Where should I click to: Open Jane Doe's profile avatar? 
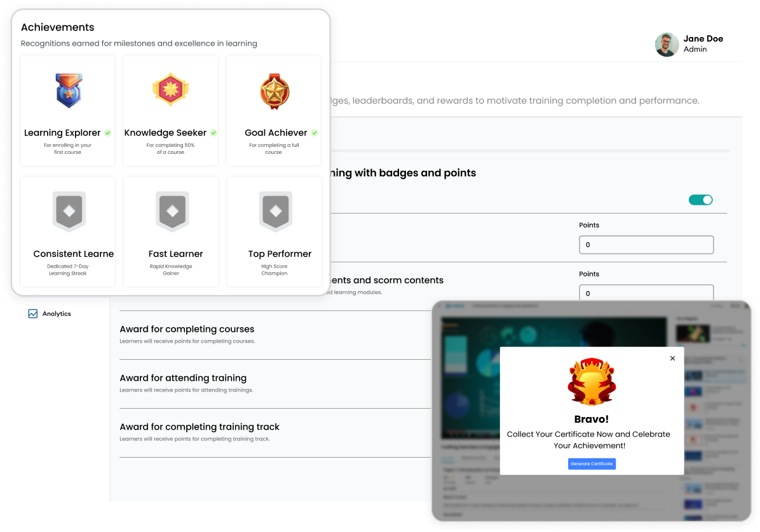[667, 44]
